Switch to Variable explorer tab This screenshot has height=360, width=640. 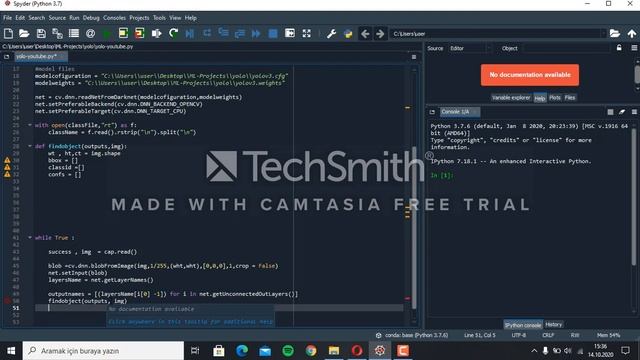coord(511,98)
